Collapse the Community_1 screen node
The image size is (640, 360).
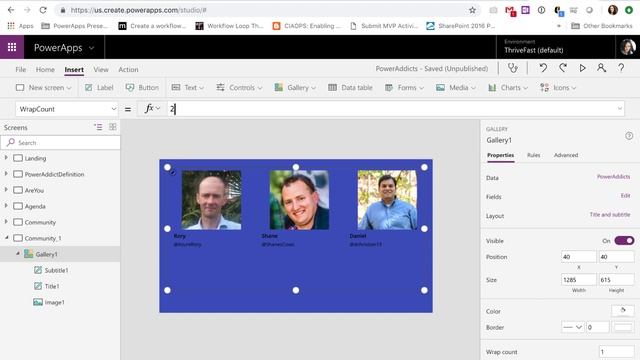point(6,238)
